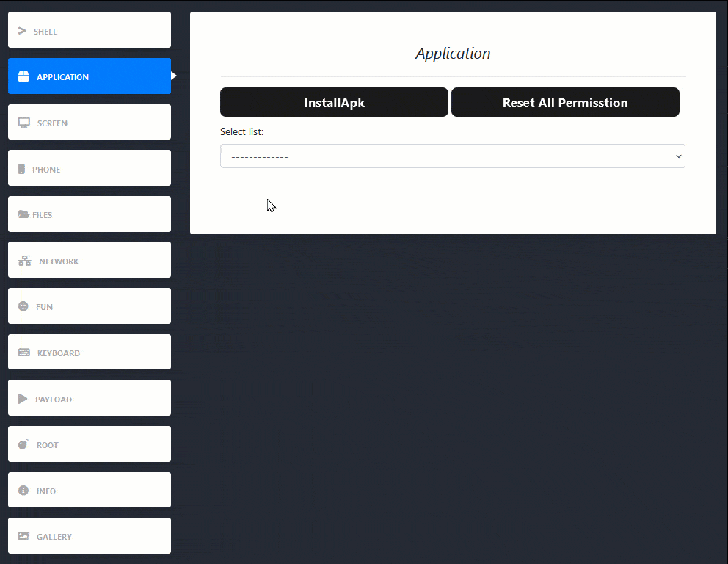Click the InstallApk button
The image size is (728, 564).
(x=335, y=102)
